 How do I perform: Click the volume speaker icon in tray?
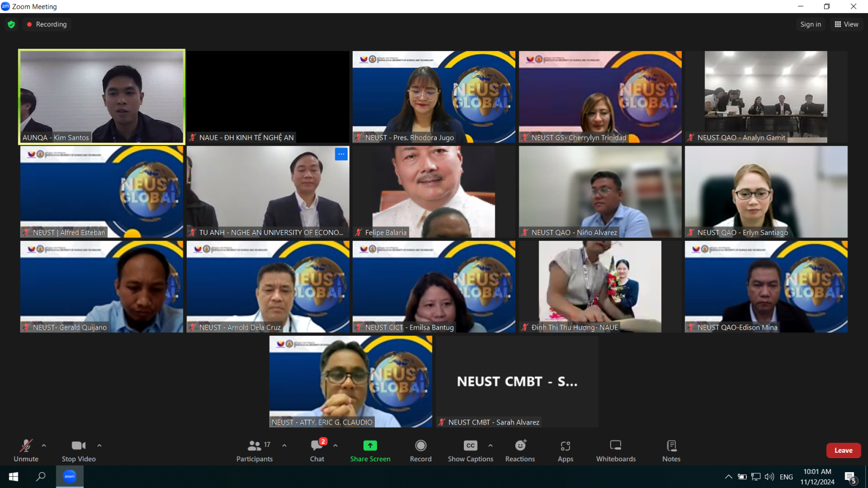coord(769,477)
